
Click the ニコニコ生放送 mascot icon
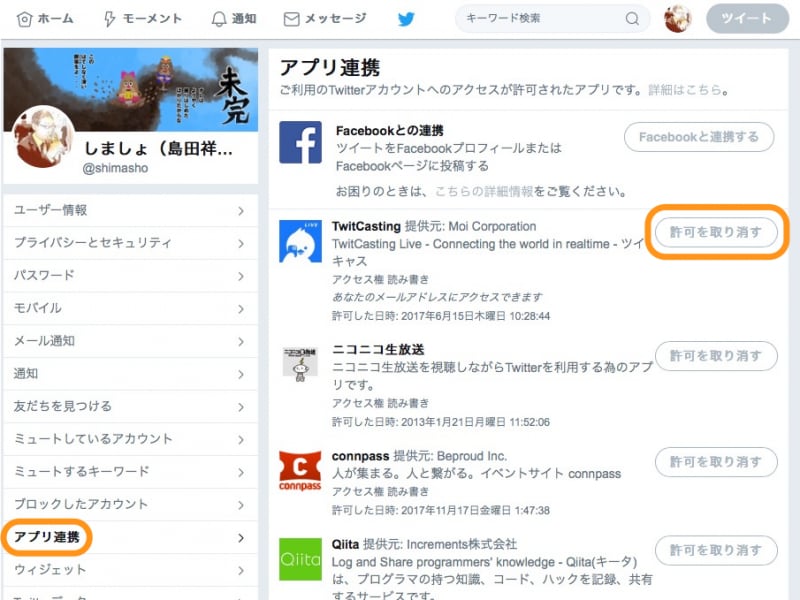[x=301, y=366]
